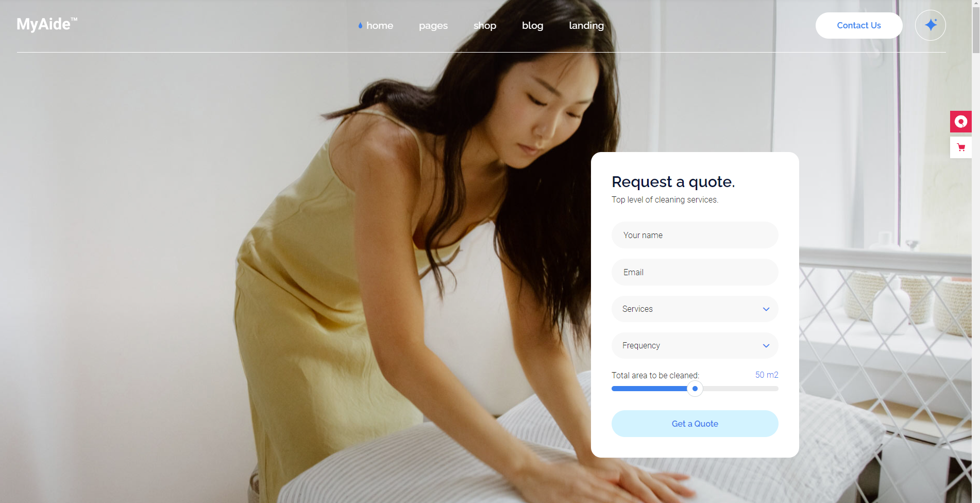The image size is (980, 503).
Task: Click the MyAide logo
Action: [x=47, y=24]
